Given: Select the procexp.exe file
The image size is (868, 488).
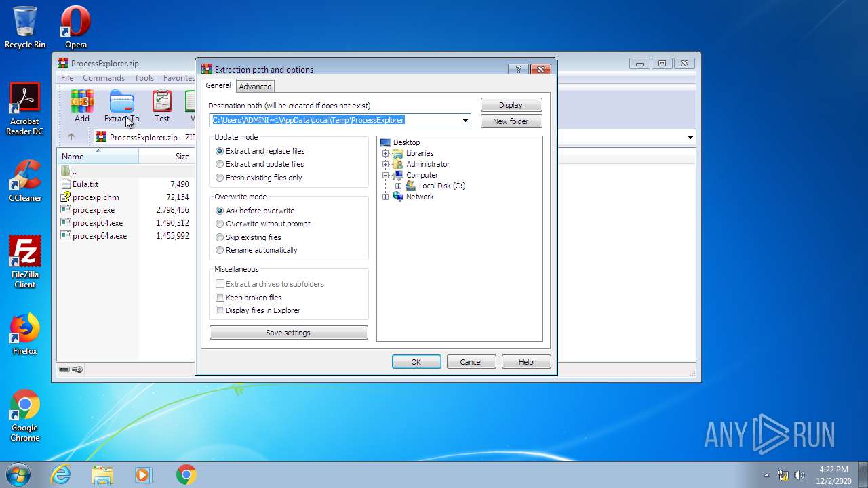Looking at the screenshot, I should (x=94, y=210).
